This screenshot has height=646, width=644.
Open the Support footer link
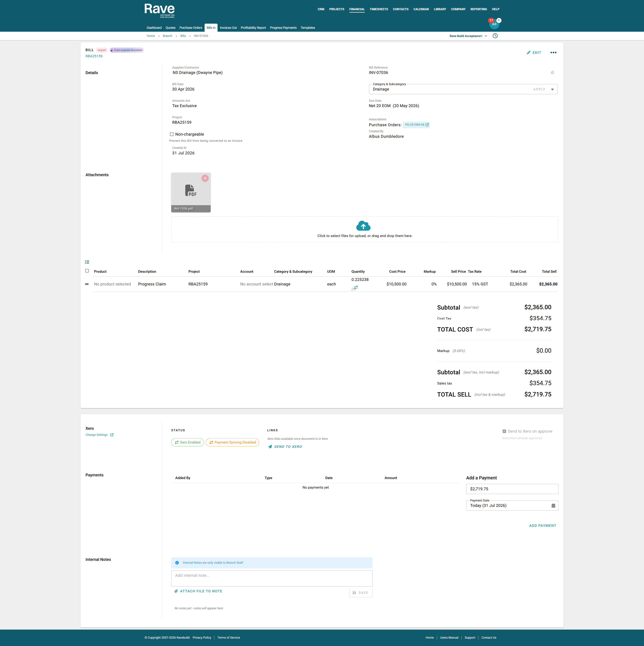(x=470, y=638)
